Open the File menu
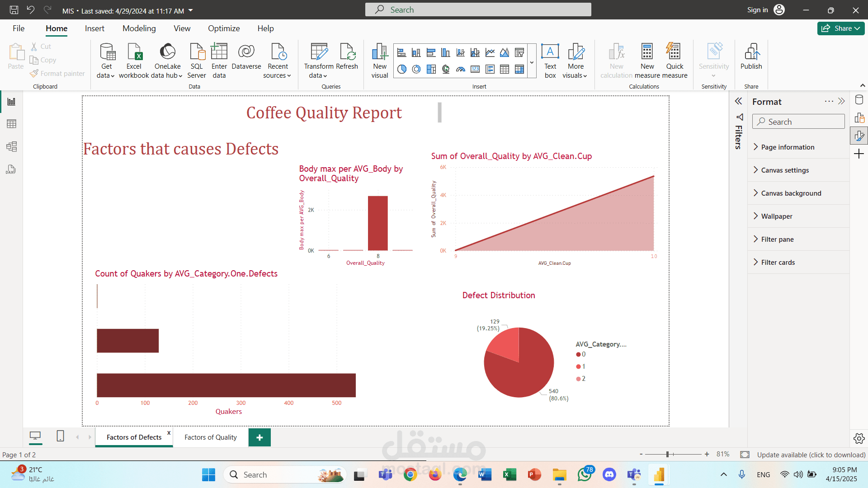Image resolution: width=868 pixels, height=488 pixels. coord(19,28)
